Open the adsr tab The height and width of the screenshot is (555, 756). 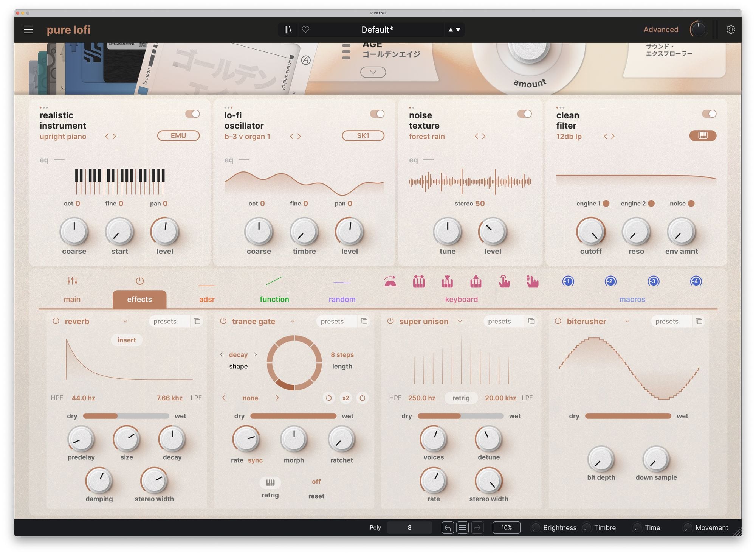coord(207,299)
